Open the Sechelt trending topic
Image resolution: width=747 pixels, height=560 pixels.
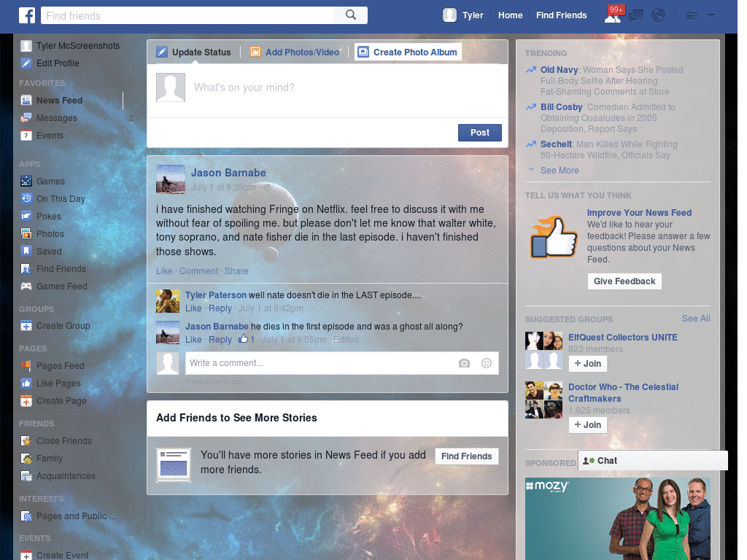tap(556, 144)
